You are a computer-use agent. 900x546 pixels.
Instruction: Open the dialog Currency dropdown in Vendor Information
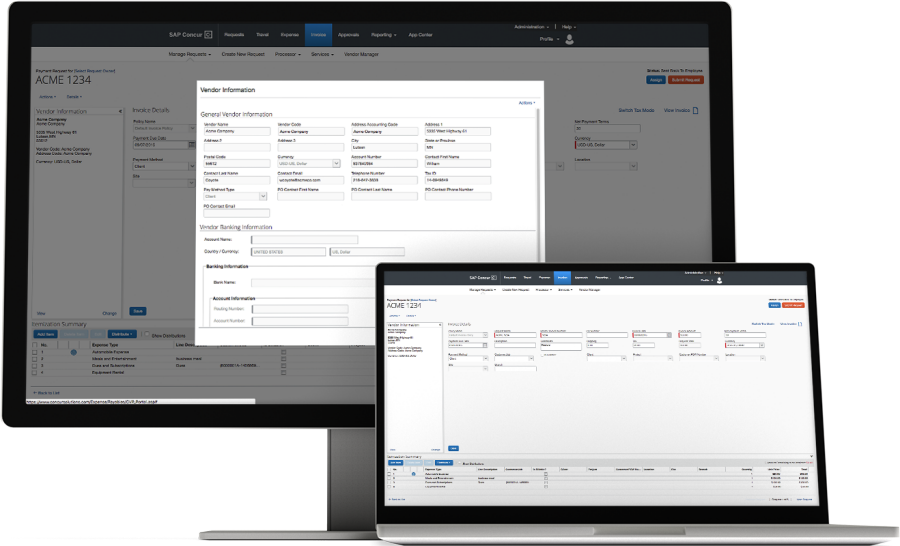click(336, 164)
